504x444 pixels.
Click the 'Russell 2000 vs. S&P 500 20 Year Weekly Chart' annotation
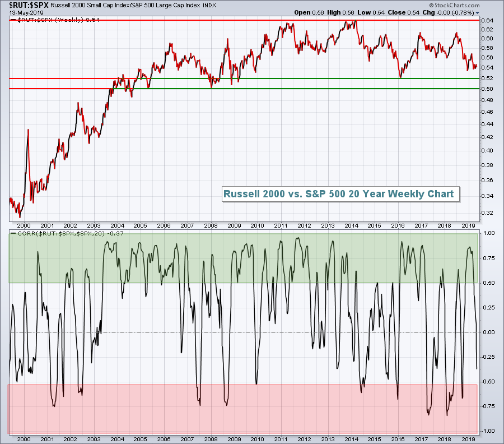pyautogui.click(x=340, y=194)
